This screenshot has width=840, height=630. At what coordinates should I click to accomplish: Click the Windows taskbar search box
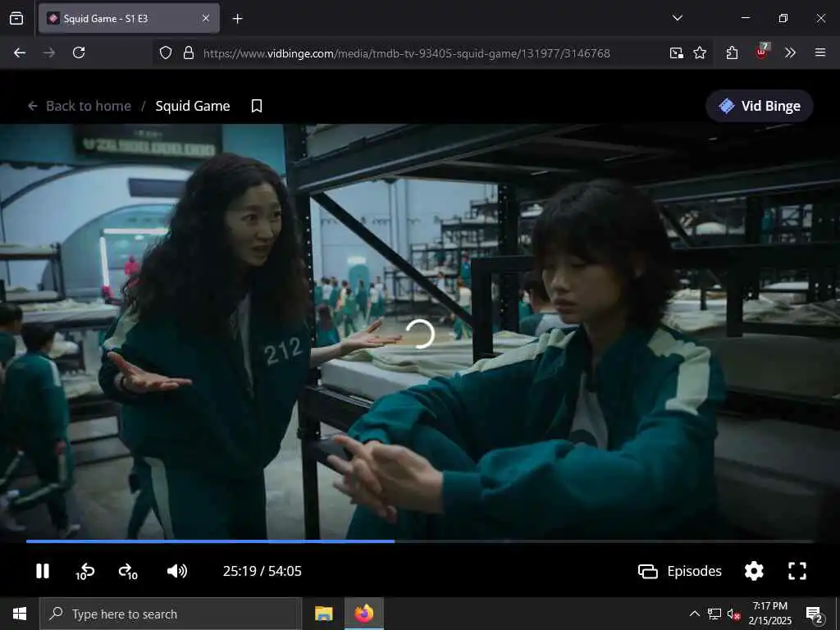coord(171,614)
